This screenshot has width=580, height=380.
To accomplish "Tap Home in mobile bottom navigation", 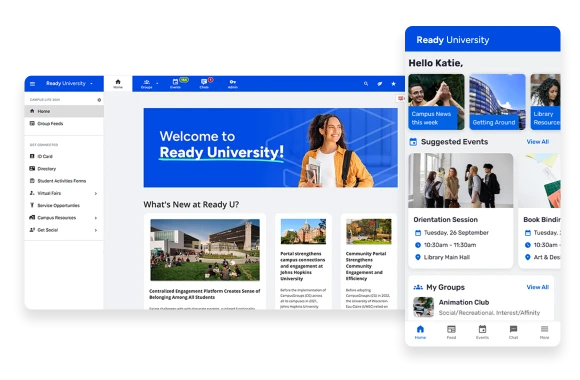I will point(420,332).
